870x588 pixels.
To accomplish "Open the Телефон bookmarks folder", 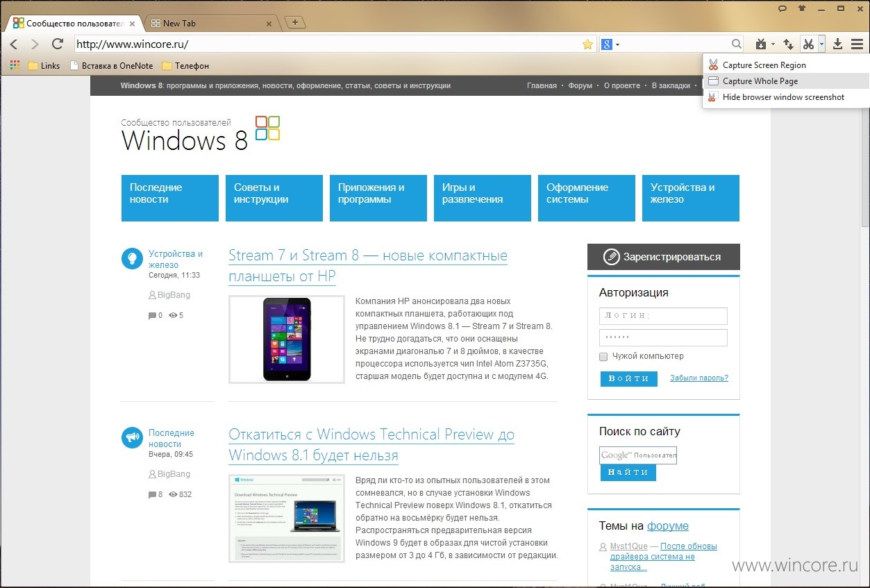I will pos(185,66).
